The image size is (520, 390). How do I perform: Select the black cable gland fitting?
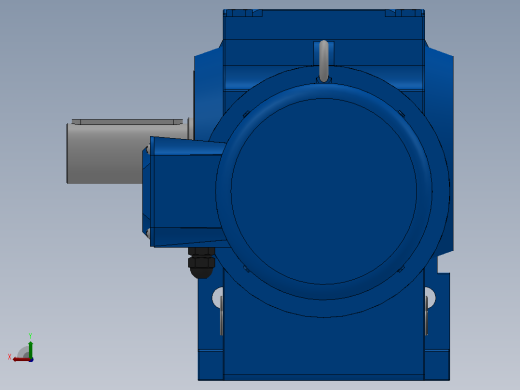202,263
